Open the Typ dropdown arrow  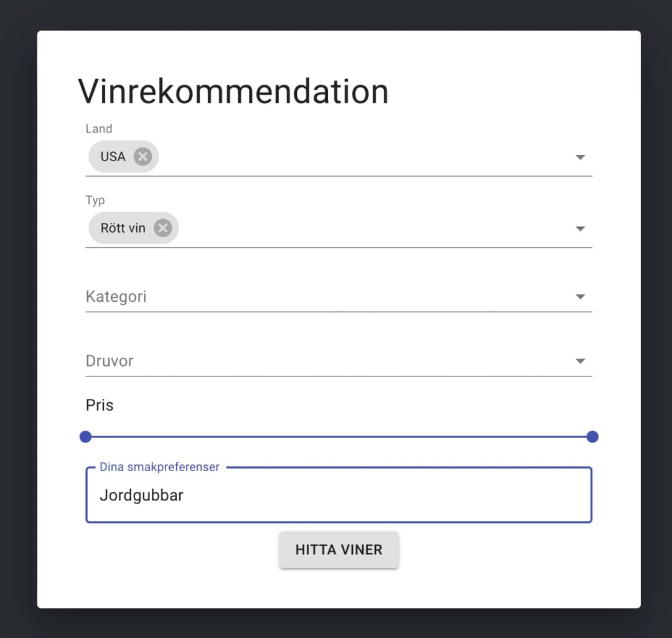pyautogui.click(x=580, y=229)
